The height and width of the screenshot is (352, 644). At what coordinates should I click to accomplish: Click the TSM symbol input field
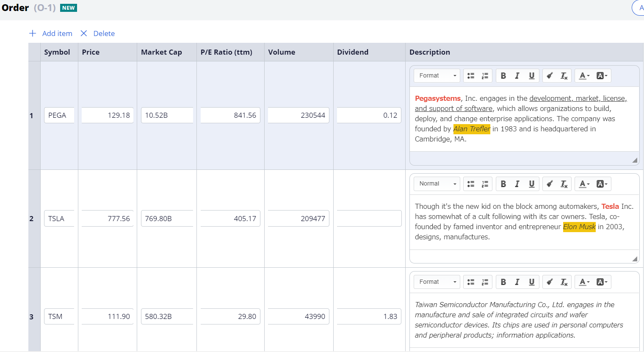[x=59, y=316]
